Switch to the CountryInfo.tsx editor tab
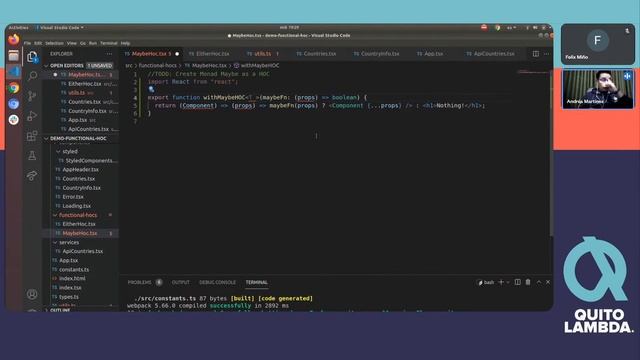The width and height of the screenshot is (640, 360). pos(377,54)
